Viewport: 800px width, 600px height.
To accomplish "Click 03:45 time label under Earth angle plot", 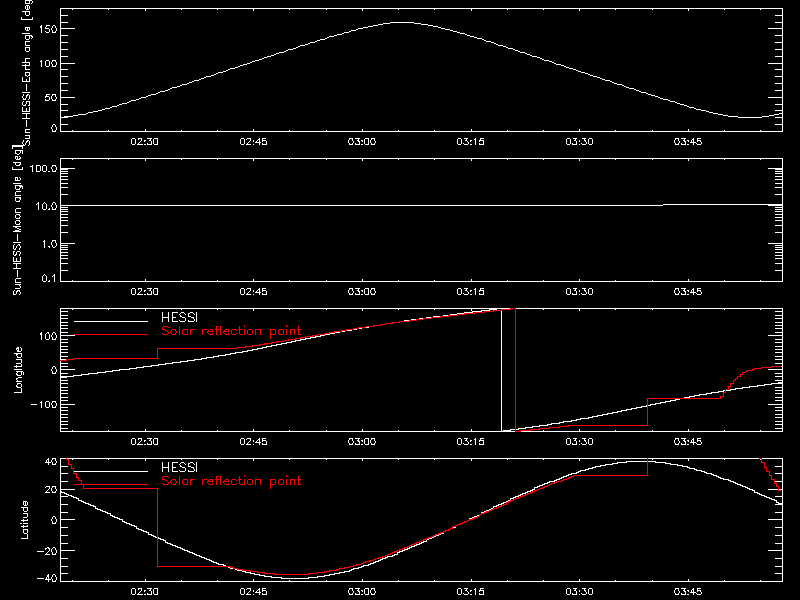I will 688,141.
